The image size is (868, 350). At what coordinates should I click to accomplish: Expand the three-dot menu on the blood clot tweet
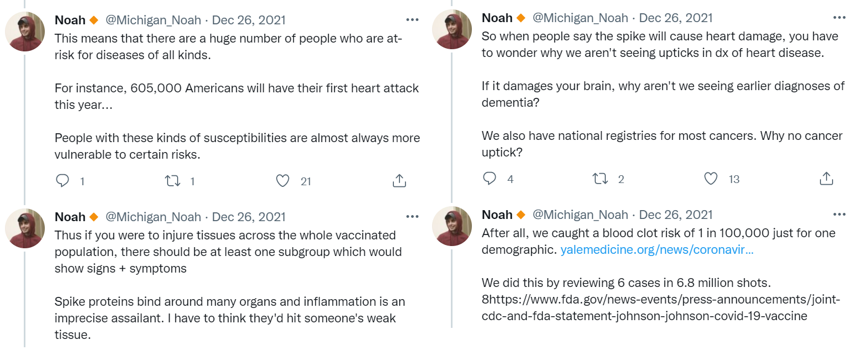[839, 215]
